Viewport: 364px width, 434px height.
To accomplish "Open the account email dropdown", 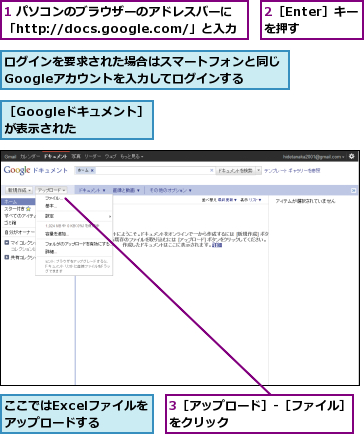I will tap(314, 157).
